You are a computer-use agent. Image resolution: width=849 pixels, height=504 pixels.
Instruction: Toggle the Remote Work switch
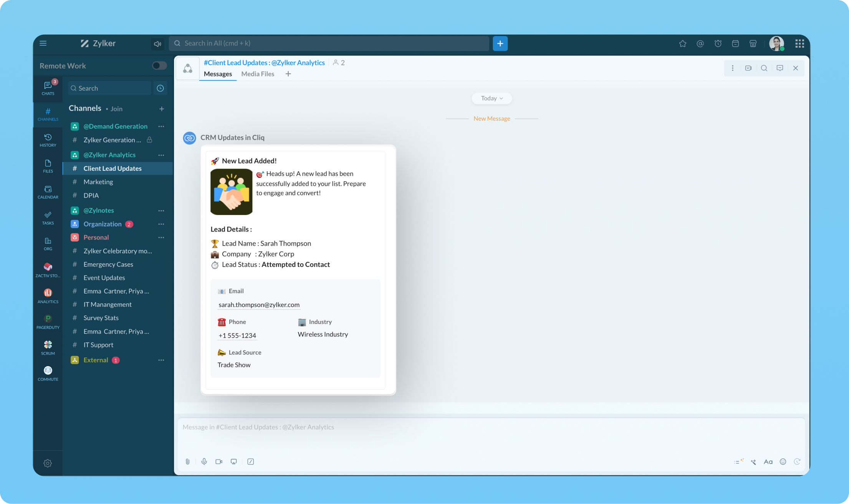159,66
